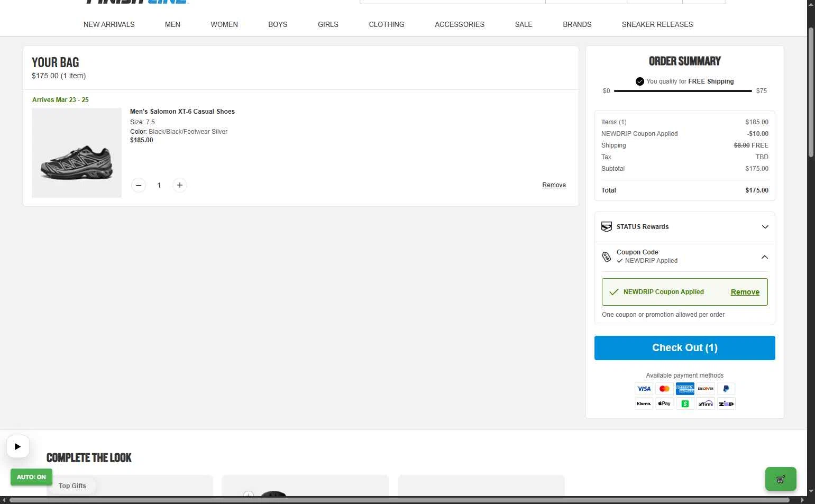Toggle the AUTO: ON switch
The image size is (815, 504).
click(31, 477)
